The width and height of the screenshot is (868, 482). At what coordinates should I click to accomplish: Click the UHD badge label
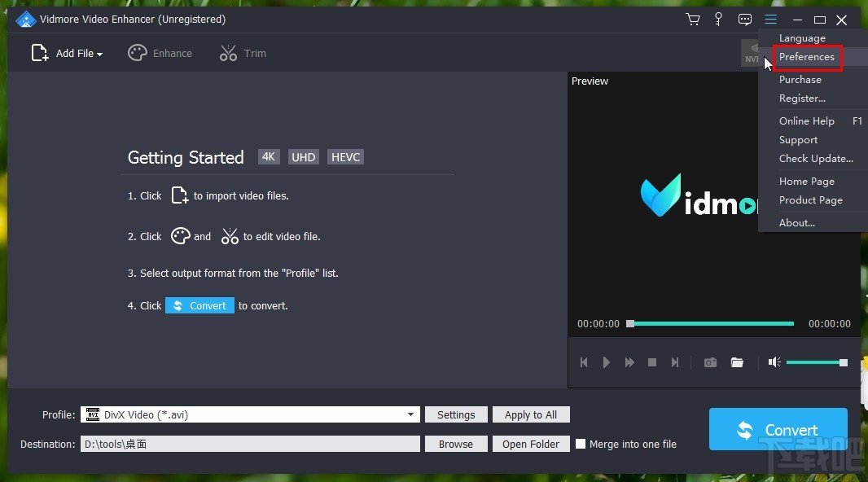coord(304,157)
